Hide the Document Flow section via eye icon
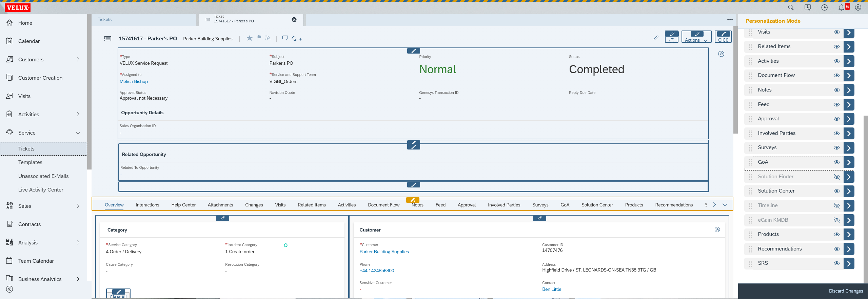 click(836, 76)
